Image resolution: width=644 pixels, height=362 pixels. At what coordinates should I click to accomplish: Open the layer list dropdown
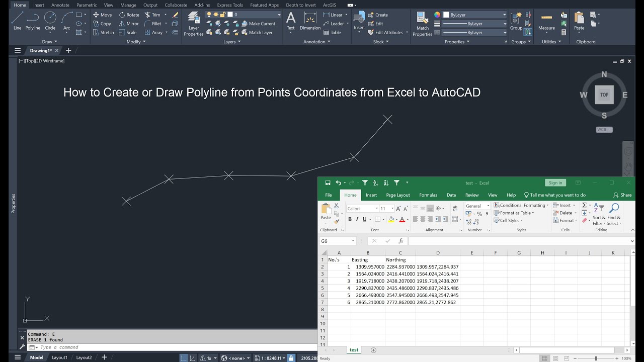(278, 15)
